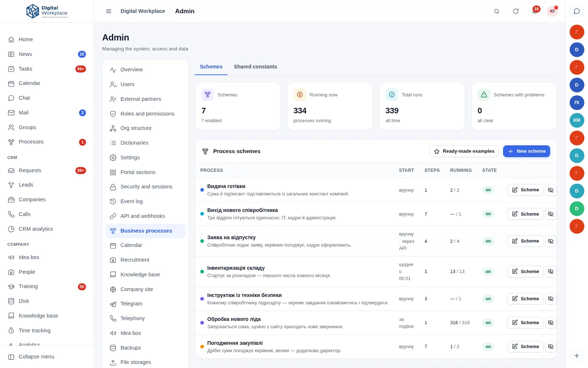Open Tasks in sidebar

click(47, 69)
